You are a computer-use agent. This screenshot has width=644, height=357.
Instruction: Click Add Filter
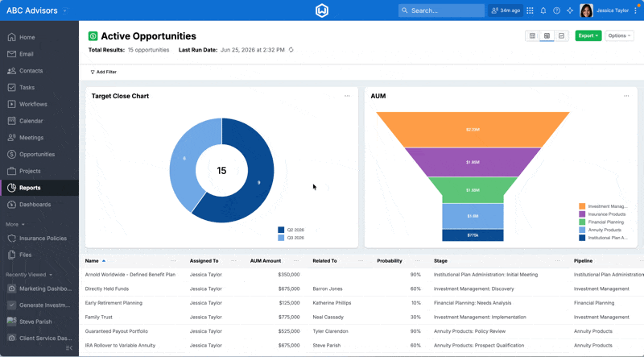(x=104, y=72)
